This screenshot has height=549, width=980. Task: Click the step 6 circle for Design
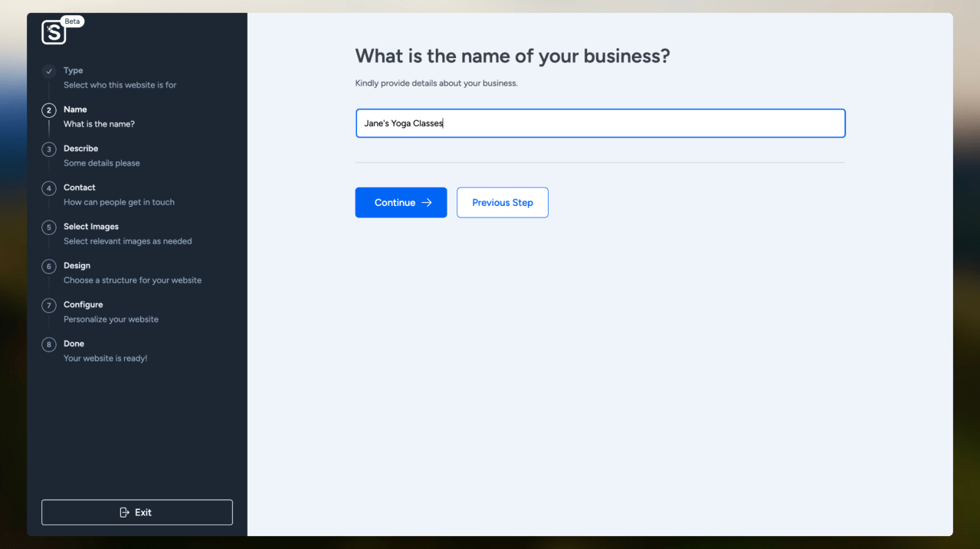tap(49, 266)
